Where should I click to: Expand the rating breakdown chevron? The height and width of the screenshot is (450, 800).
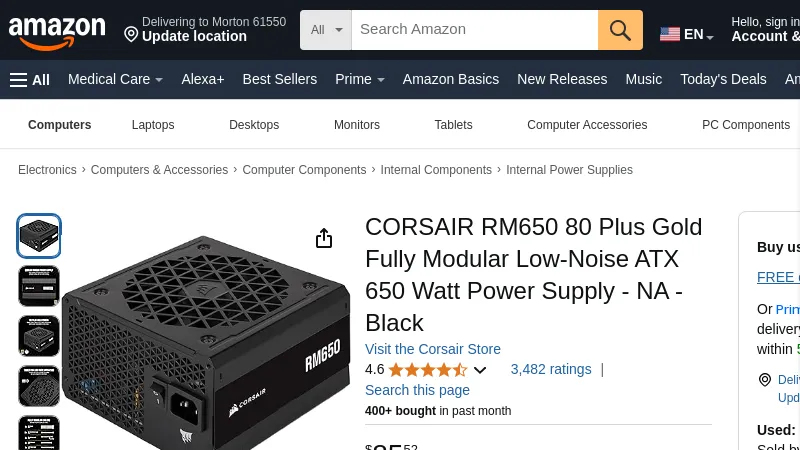pos(480,370)
